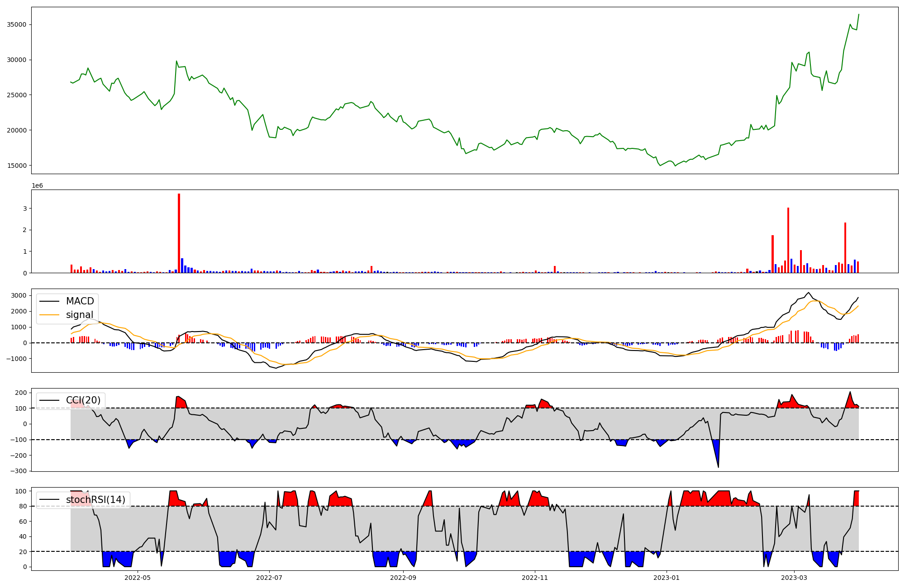This screenshot has height=588, width=905.
Task: Click the 2023-03 date tick label
Action: pos(794,578)
